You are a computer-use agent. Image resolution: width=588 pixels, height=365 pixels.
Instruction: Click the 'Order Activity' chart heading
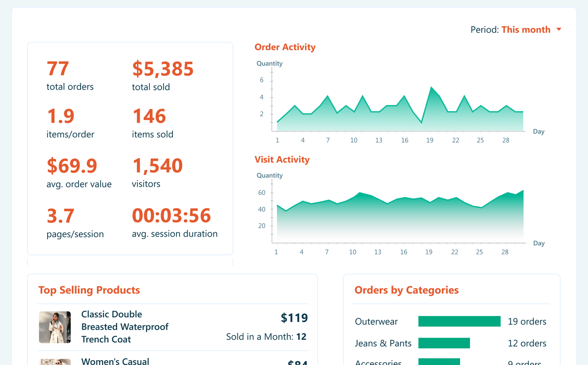click(285, 47)
